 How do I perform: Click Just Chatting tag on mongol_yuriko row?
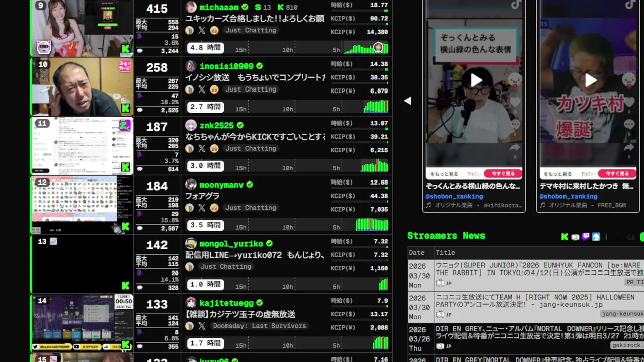coord(226,267)
